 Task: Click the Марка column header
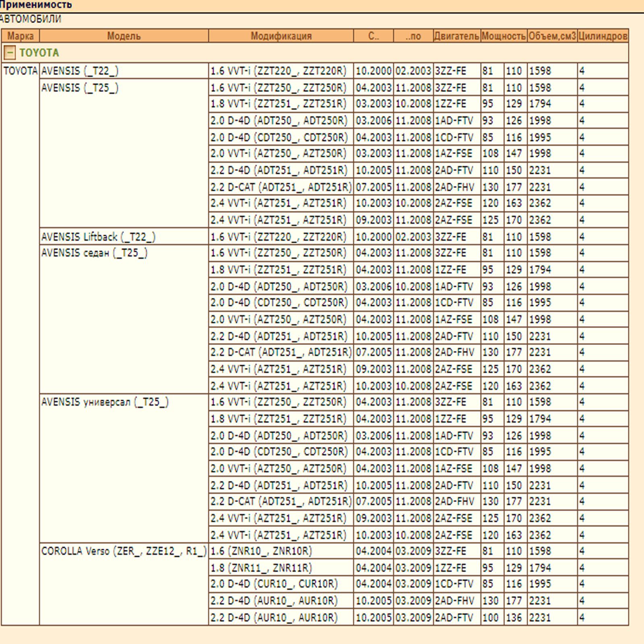click(x=20, y=36)
